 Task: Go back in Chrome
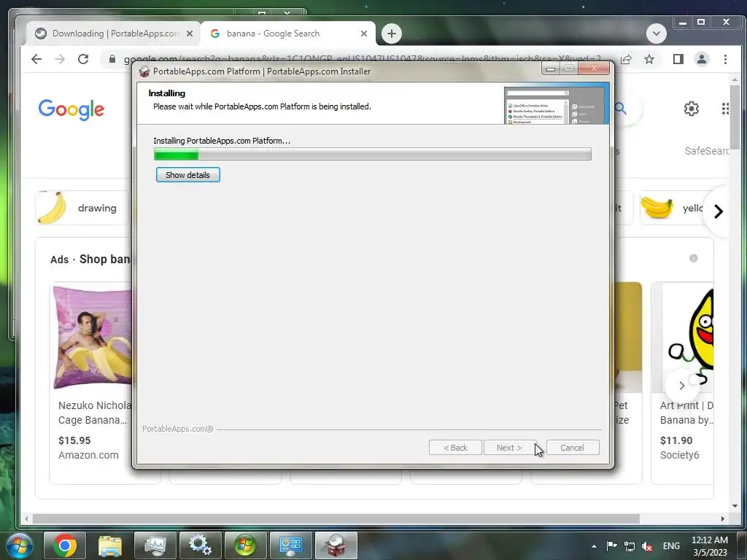coord(36,59)
